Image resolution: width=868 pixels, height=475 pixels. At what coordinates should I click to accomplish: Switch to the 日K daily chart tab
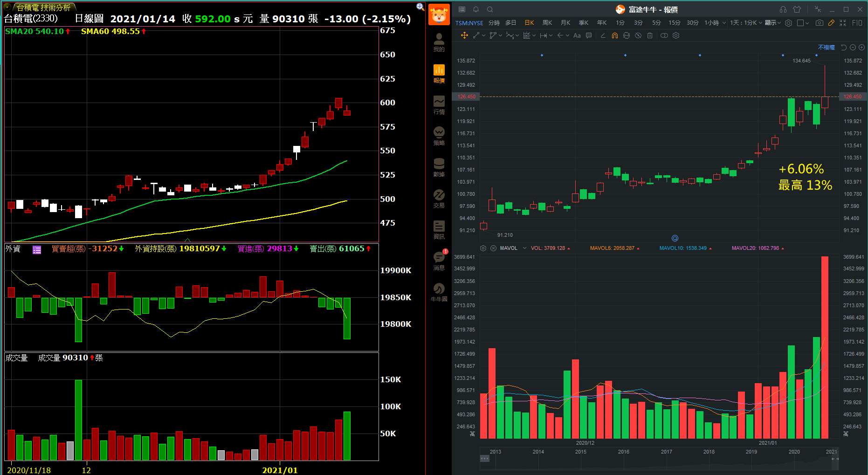[x=529, y=23]
